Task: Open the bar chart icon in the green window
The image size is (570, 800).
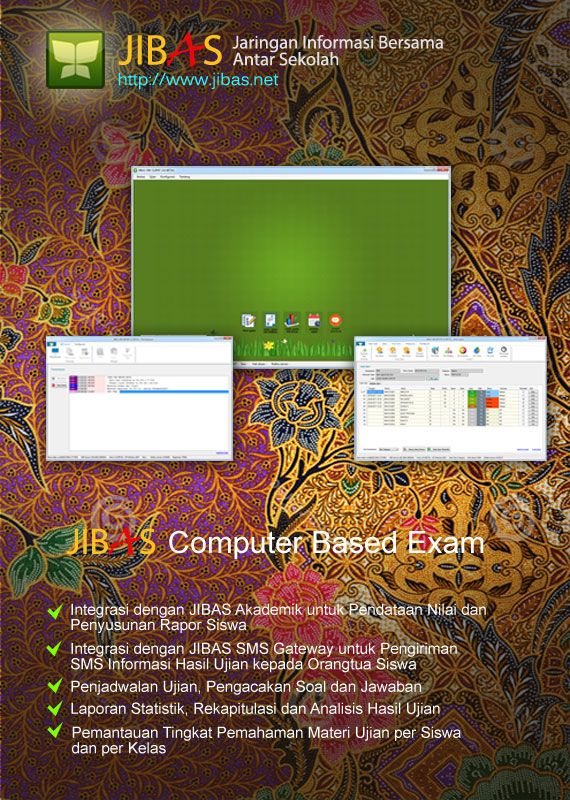Action: [x=292, y=321]
